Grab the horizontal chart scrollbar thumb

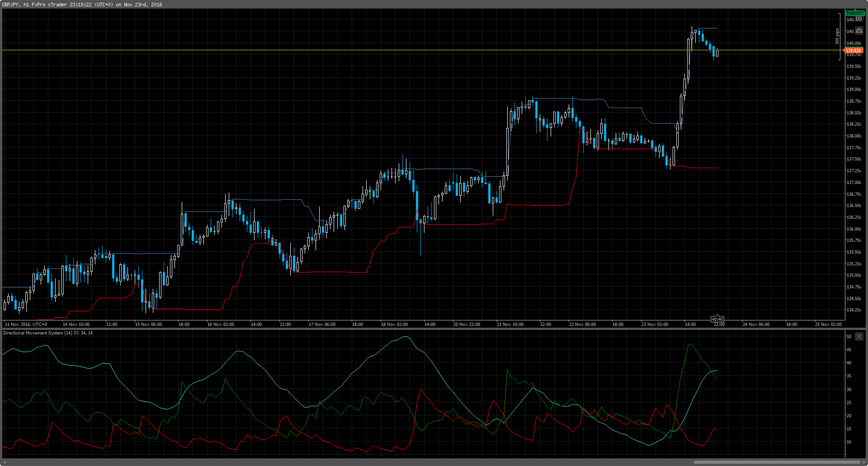click(x=777, y=462)
